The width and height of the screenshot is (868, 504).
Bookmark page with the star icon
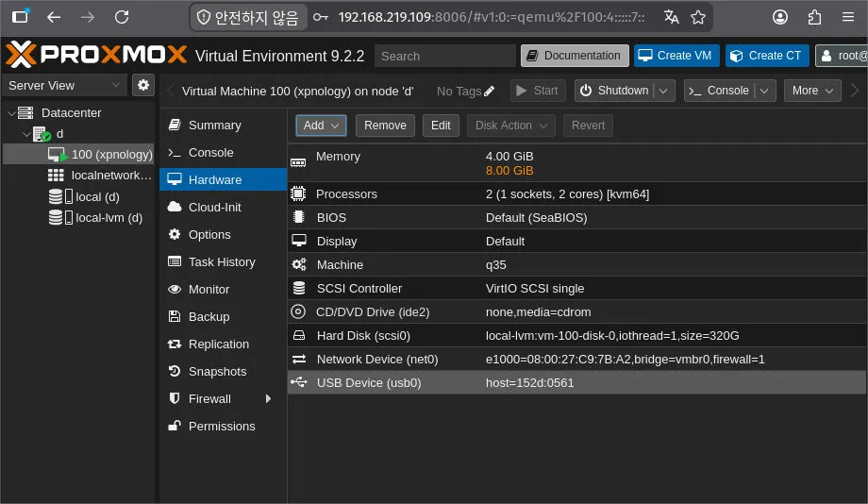coord(698,17)
